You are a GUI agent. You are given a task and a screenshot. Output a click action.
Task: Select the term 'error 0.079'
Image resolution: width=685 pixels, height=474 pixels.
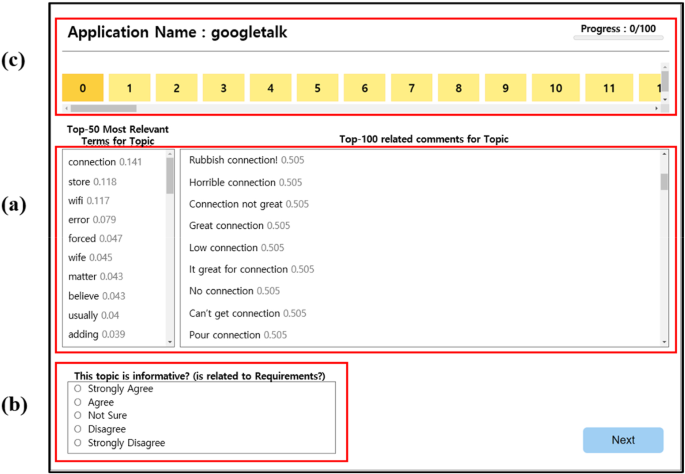pyautogui.click(x=92, y=219)
